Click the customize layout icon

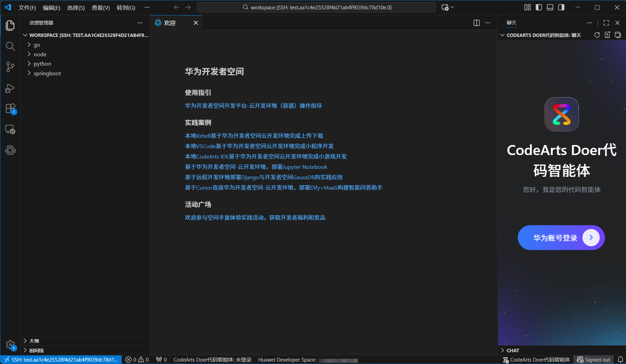[527, 7]
